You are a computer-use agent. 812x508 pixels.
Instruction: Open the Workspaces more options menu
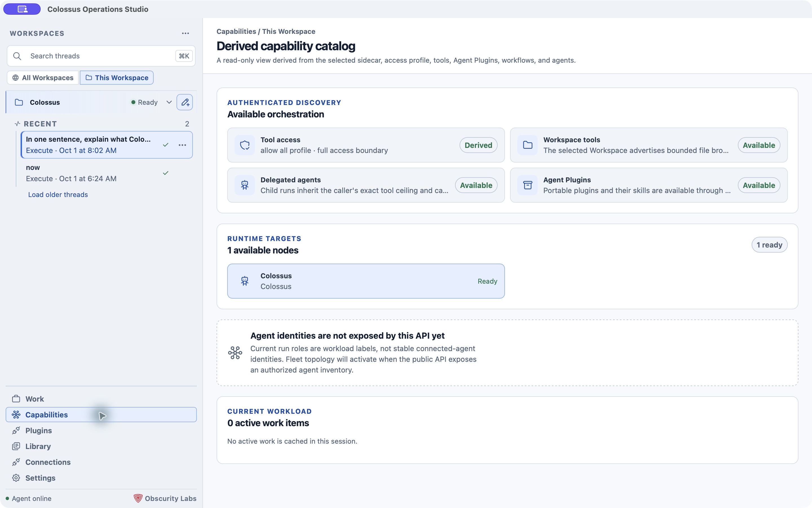click(185, 33)
